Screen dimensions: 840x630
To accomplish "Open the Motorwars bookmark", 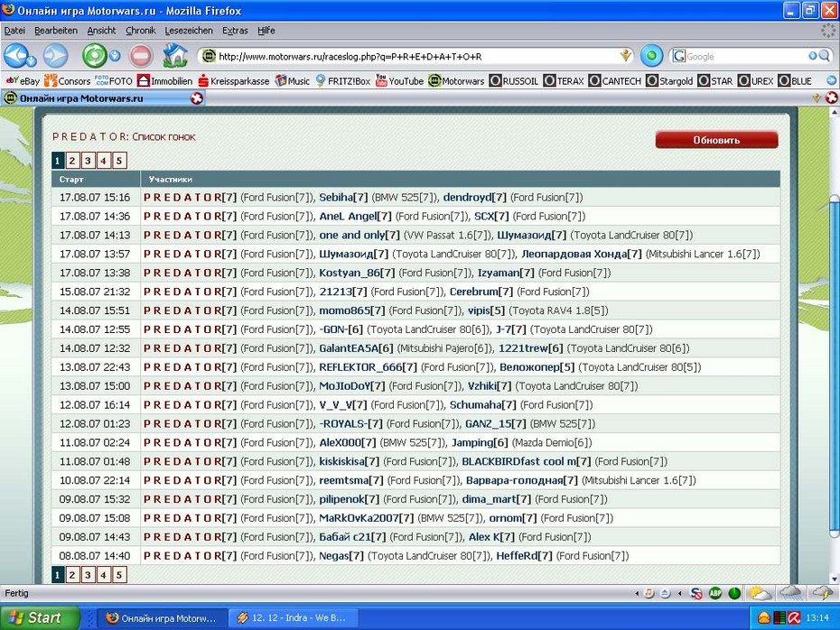I will click(x=456, y=81).
